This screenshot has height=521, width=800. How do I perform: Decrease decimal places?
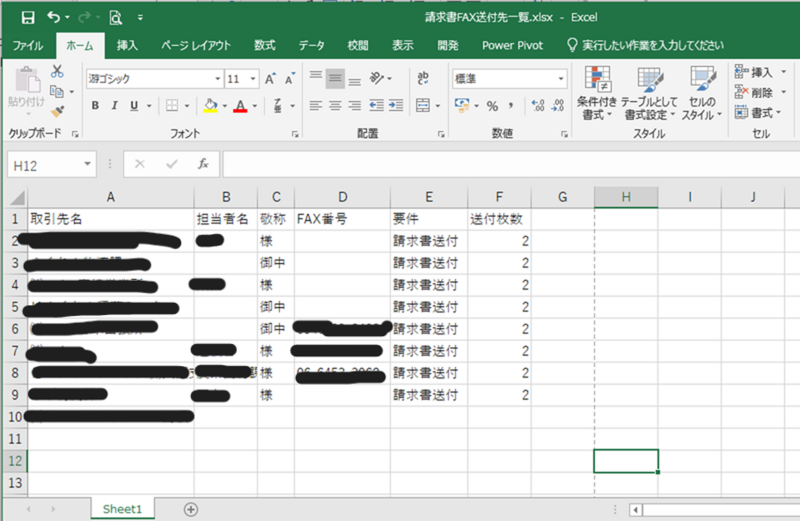pyautogui.click(x=558, y=106)
